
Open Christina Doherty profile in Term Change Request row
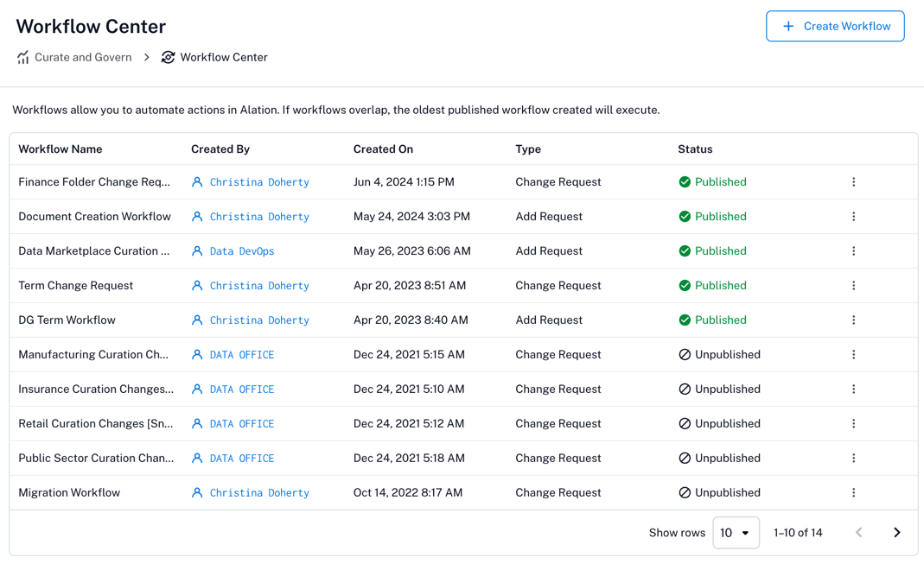pos(259,286)
